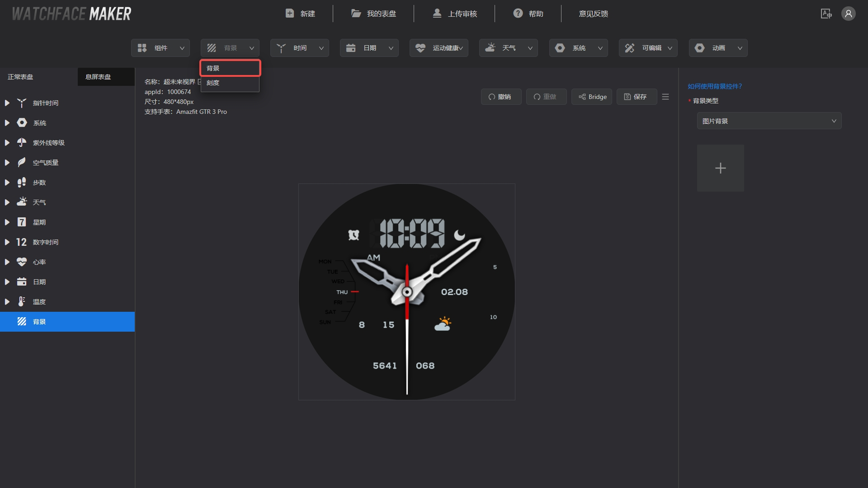The height and width of the screenshot is (488, 868).
Task: Click the heart rate 心率 layer icon
Action: [x=22, y=262]
